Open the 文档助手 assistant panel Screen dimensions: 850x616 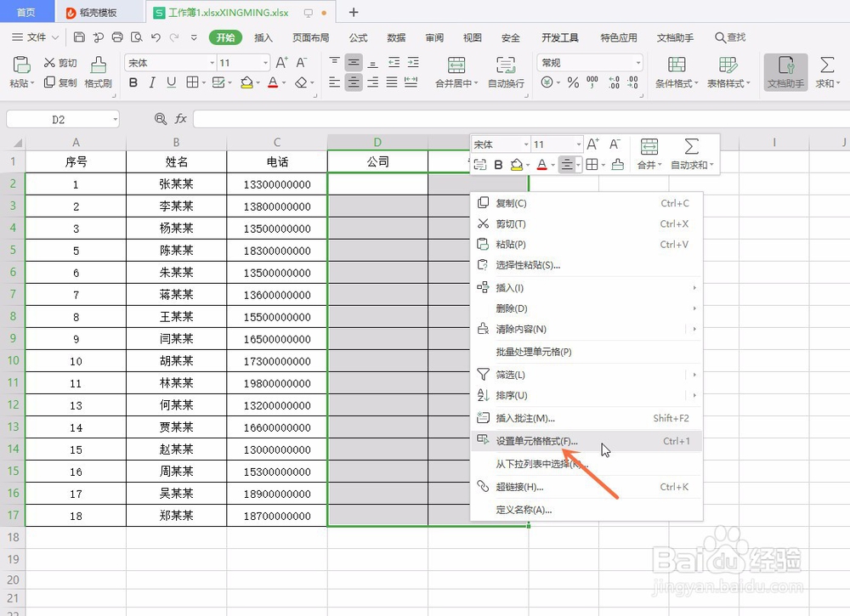pos(785,73)
